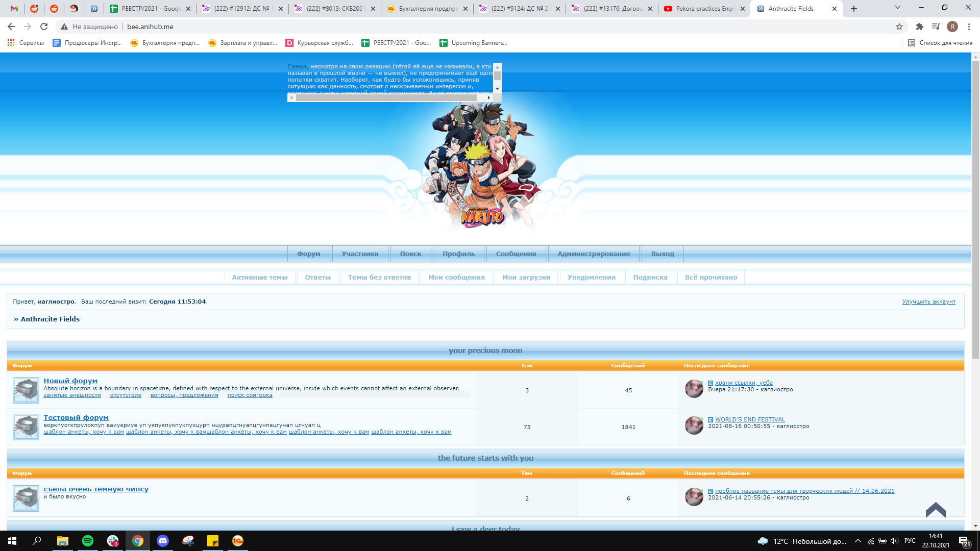Image resolution: width=980 pixels, height=551 pixels.
Task: Open the Профиль navigation item
Action: tap(458, 254)
